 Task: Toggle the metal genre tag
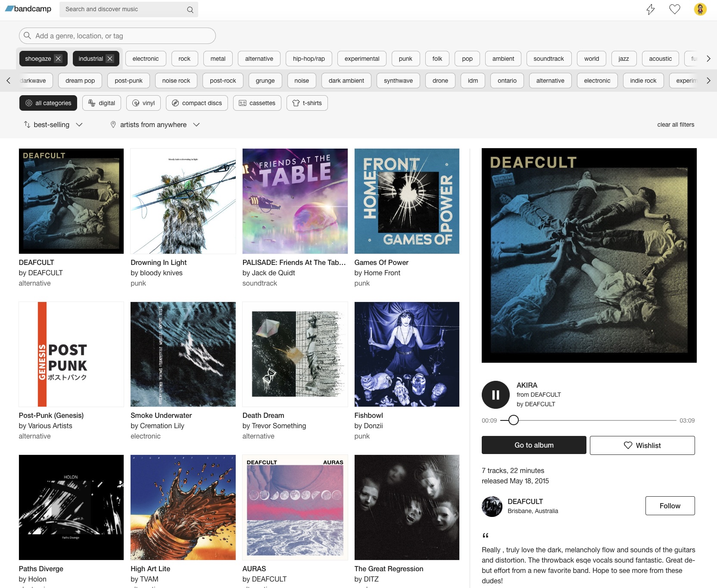coord(218,59)
